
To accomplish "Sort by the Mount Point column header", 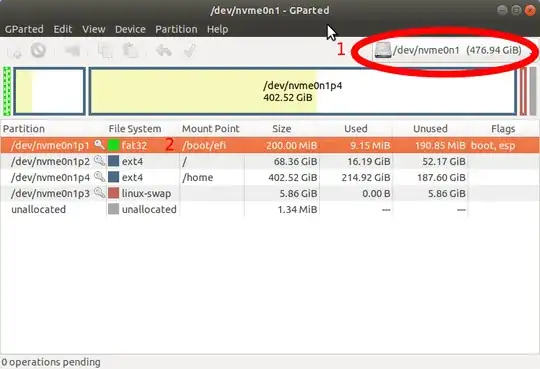I will pyautogui.click(x=212, y=129).
